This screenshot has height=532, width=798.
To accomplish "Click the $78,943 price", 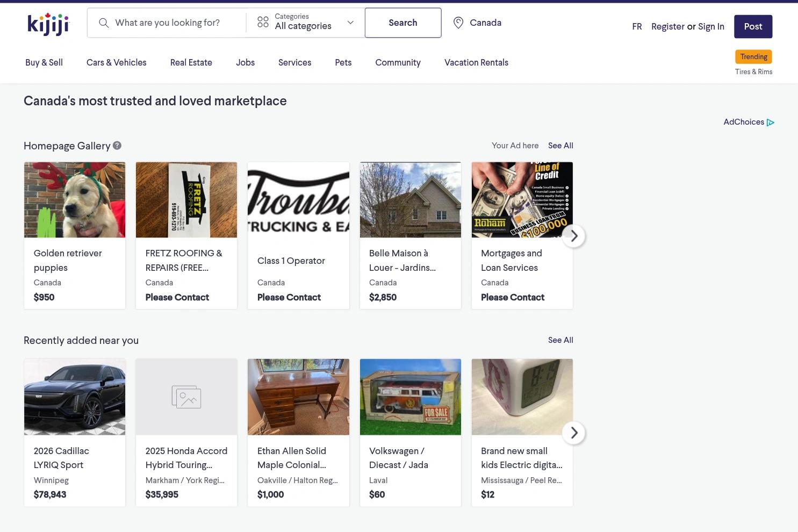I will [50, 494].
